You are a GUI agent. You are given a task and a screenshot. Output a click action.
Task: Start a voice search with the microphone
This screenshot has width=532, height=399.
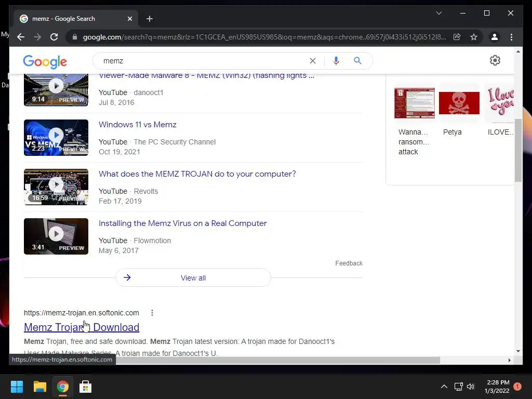336,61
